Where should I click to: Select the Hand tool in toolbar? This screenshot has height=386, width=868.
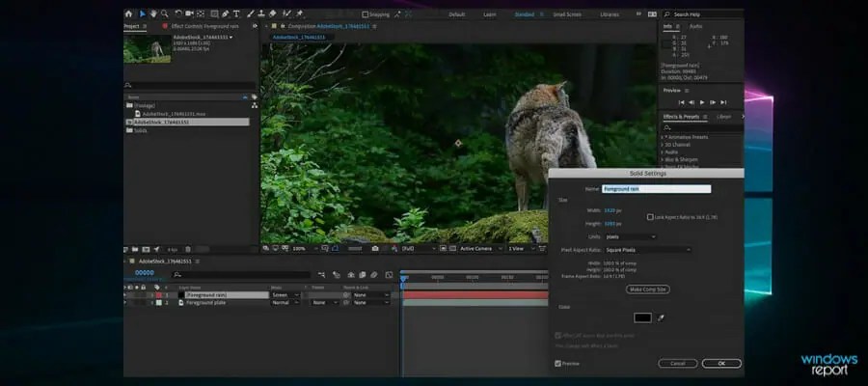click(x=152, y=14)
